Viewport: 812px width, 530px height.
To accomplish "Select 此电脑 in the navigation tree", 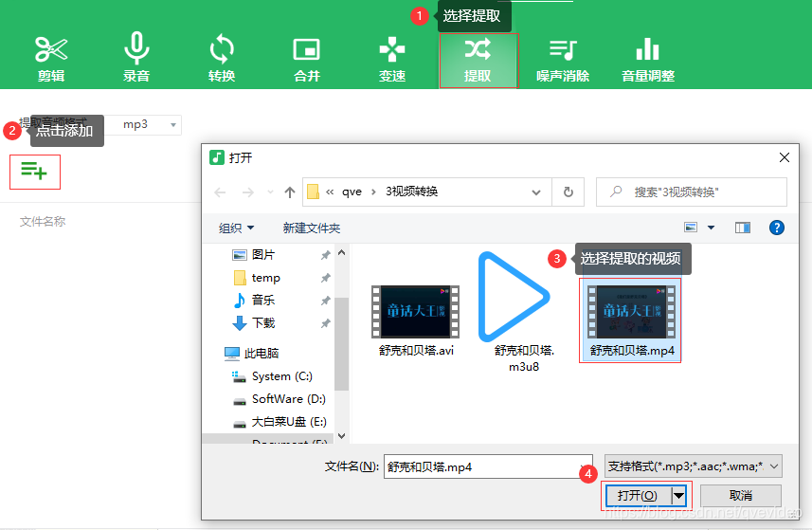I will tap(261, 354).
